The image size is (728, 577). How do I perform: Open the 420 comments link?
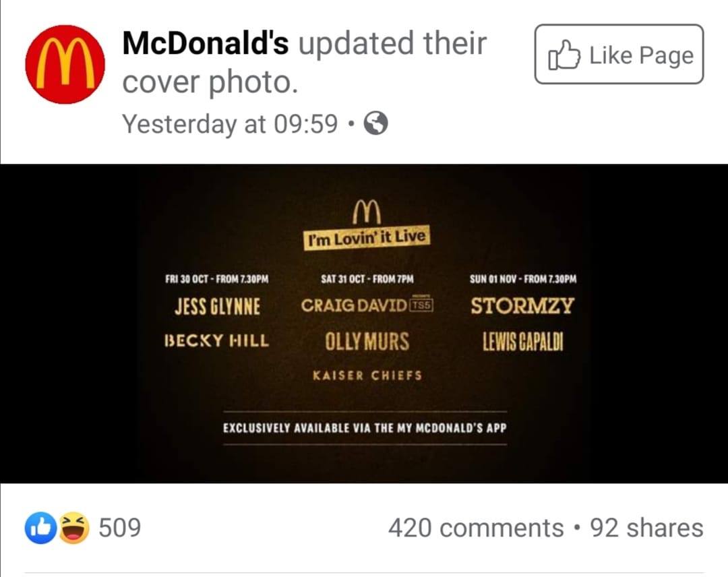(476, 528)
